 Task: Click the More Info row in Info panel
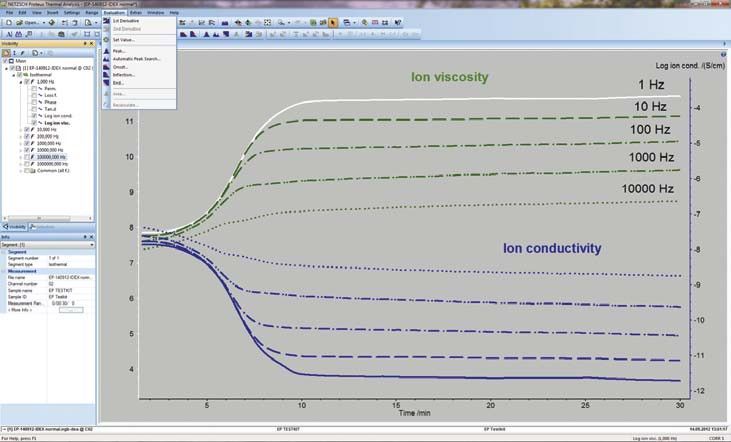(x=20, y=310)
